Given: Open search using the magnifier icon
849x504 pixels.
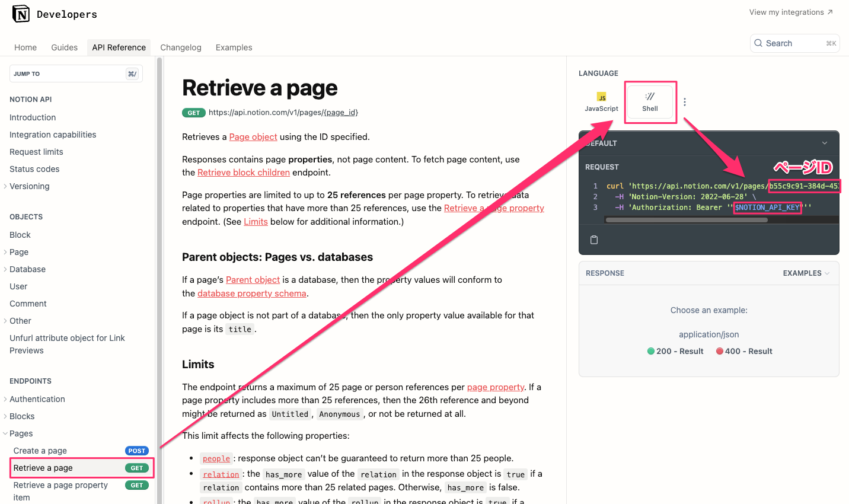Looking at the screenshot, I should point(758,43).
